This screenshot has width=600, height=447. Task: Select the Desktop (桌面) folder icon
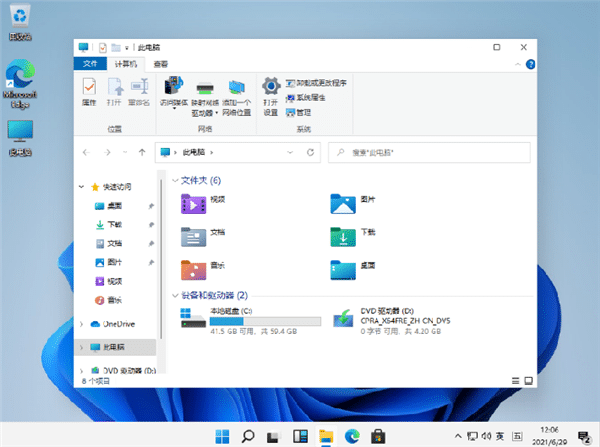[343, 270]
